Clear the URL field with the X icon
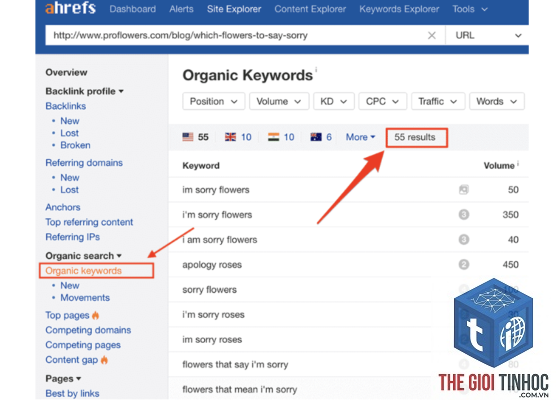The width and height of the screenshot is (556, 400). click(x=432, y=35)
